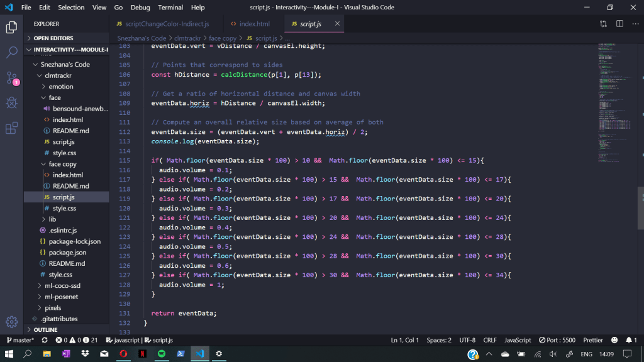Expand the ml-posenet folder
The image size is (644, 362).
(x=62, y=297)
